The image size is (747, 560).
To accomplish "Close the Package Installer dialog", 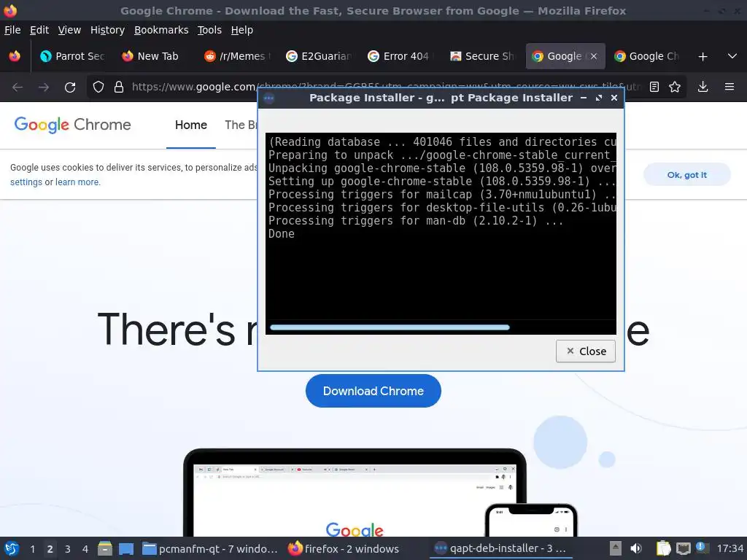I will (586, 351).
